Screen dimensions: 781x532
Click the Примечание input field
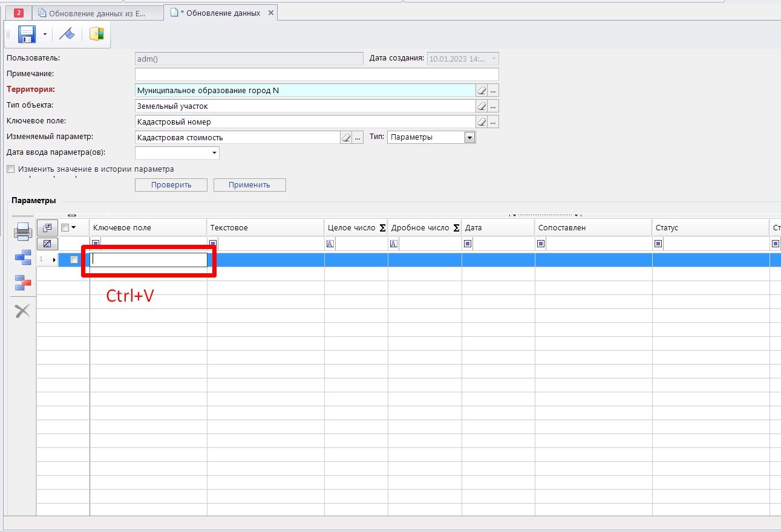(316, 74)
